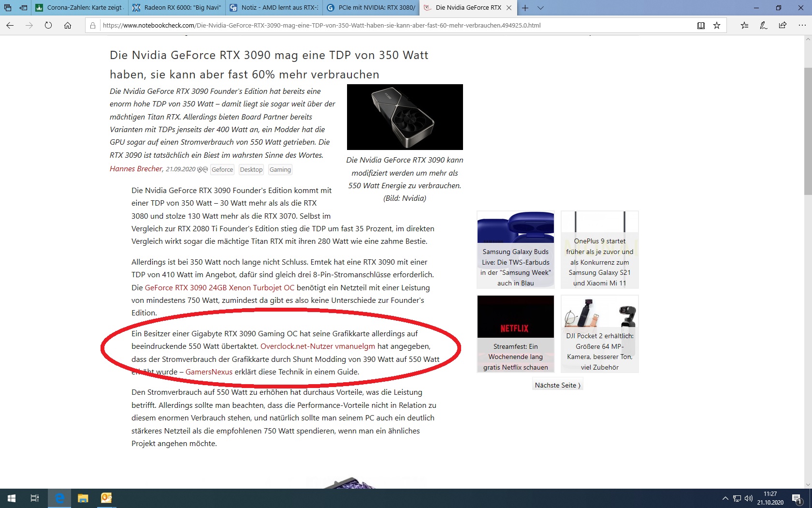Viewport: 812px width, 508px height.
Task: Click the article headline about 350 Watt TDP
Action: tap(269, 65)
